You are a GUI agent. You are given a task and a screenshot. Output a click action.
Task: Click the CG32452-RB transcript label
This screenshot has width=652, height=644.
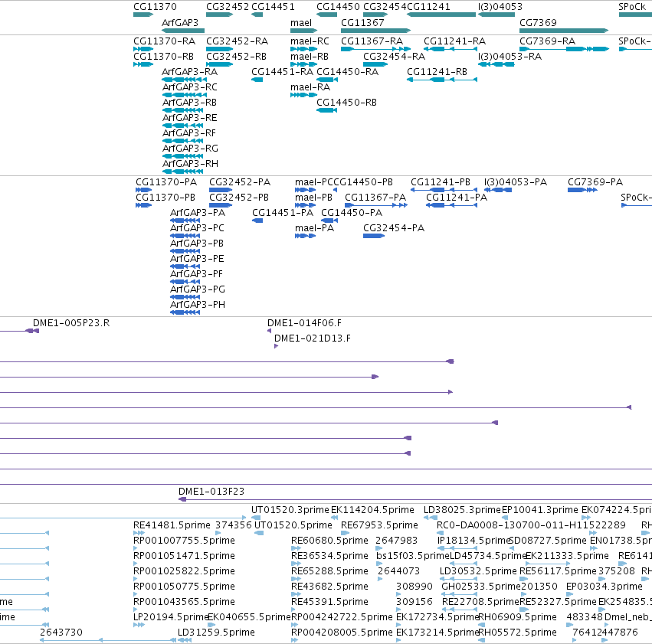pos(236,57)
